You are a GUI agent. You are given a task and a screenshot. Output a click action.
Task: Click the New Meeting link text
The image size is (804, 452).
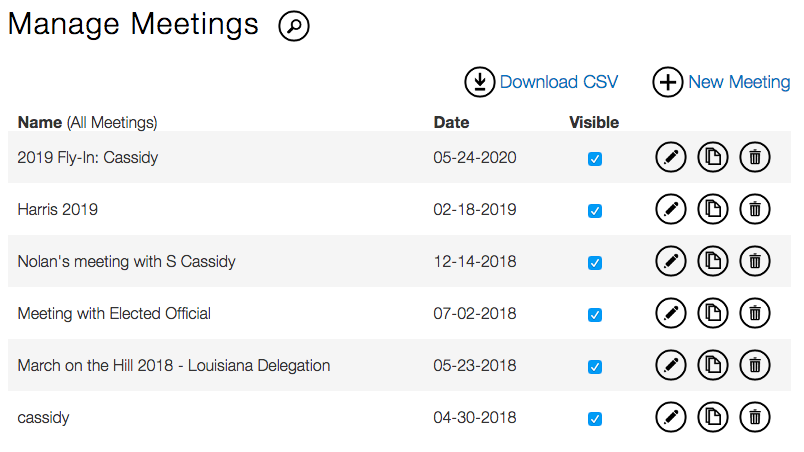[739, 82]
